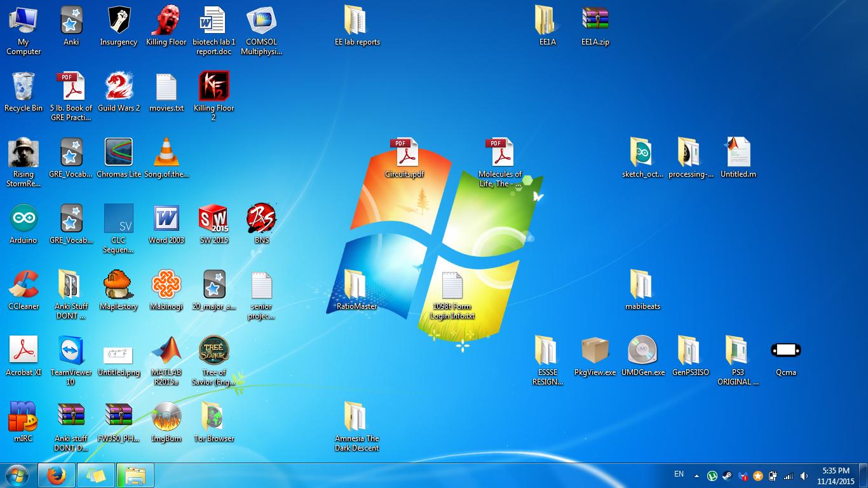This screenshot has width=868, height=488.
Task: Click the ImgBurn desktop icon
Action: [x=166, y=417]
